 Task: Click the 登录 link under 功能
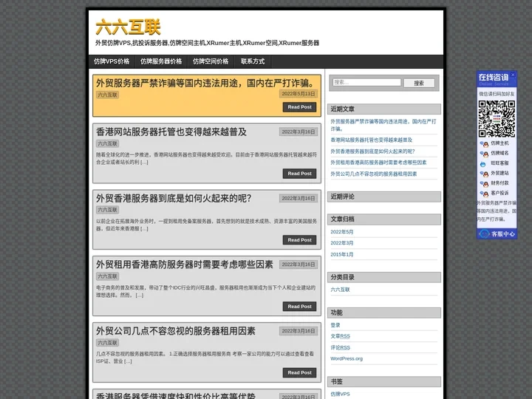click(335, 325)
